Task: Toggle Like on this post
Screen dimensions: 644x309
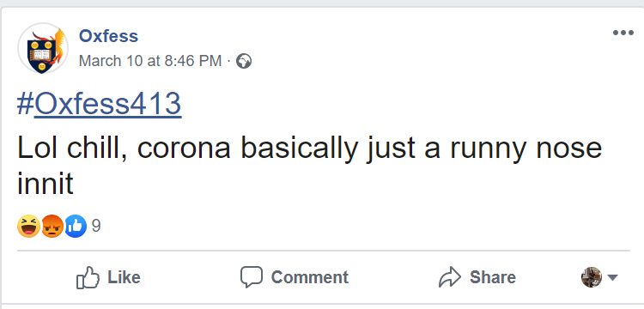Action: coord(108,277)
